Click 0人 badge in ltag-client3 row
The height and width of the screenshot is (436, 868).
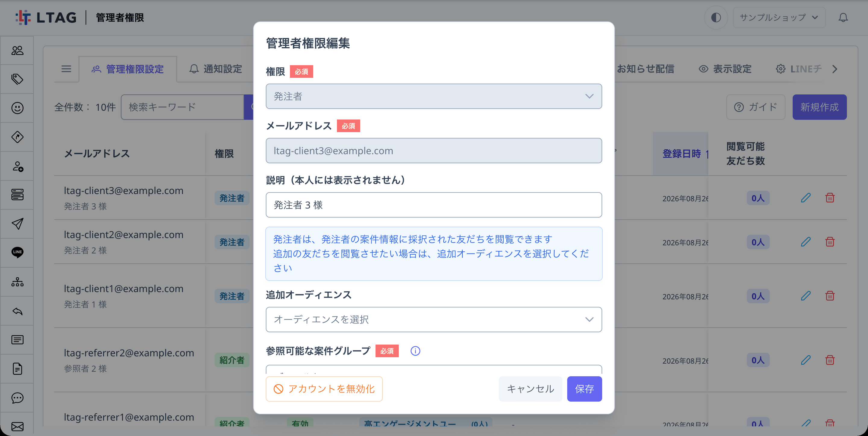(x=758, y=198)
